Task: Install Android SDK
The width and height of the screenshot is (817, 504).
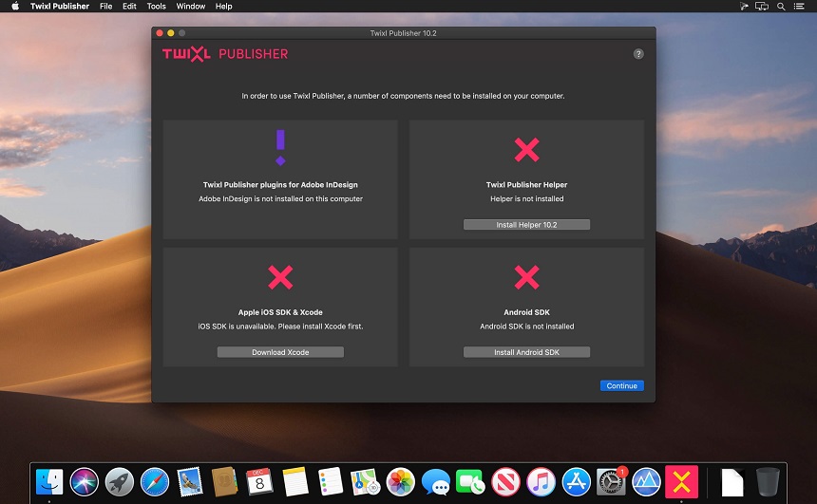Action: click(x=527, y=352)
